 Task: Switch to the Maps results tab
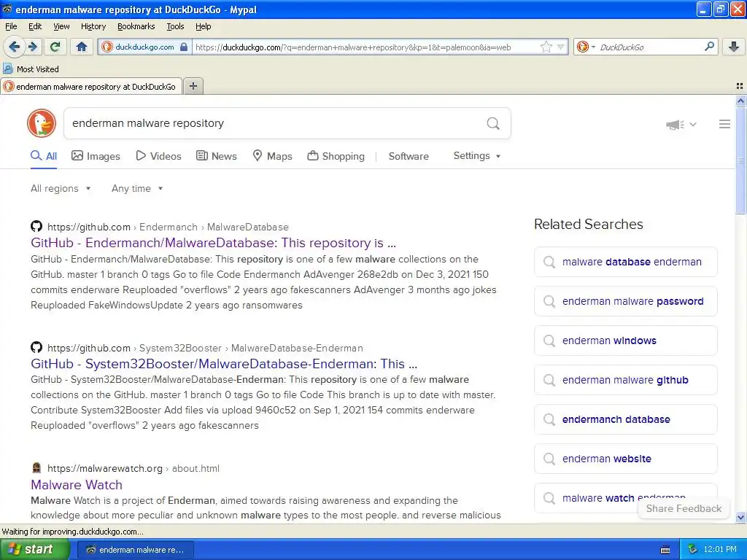(273, 156)
